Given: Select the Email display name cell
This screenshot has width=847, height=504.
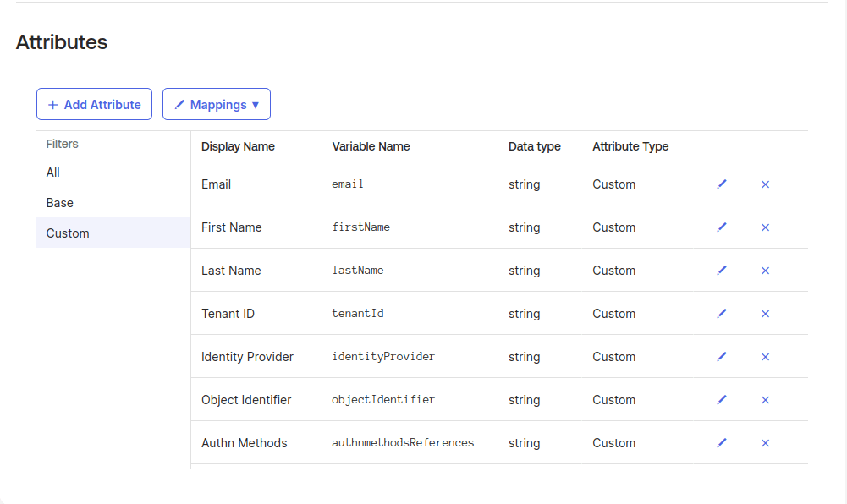Looking at the screenshot, I should [216, 184].
